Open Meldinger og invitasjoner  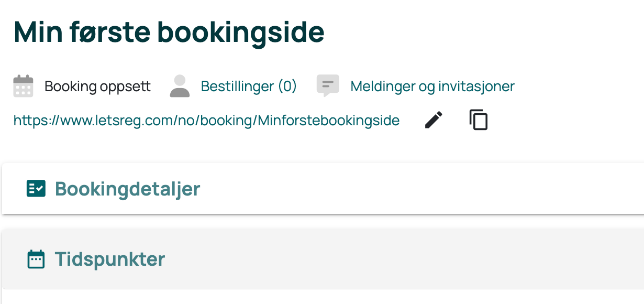432,86
